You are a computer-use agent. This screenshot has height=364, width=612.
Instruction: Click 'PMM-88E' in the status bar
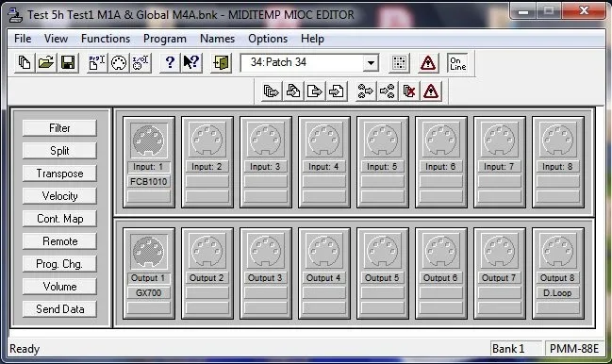pos(574,348)
